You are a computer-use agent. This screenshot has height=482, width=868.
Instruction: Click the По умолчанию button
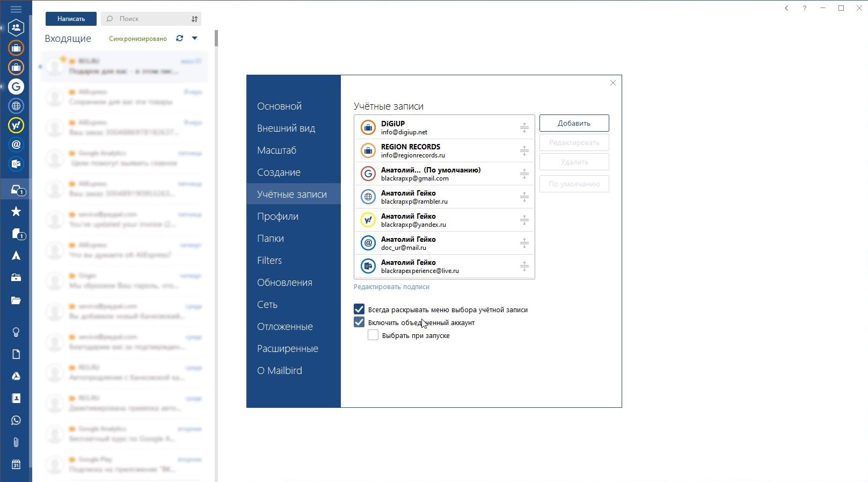point(574,184)
